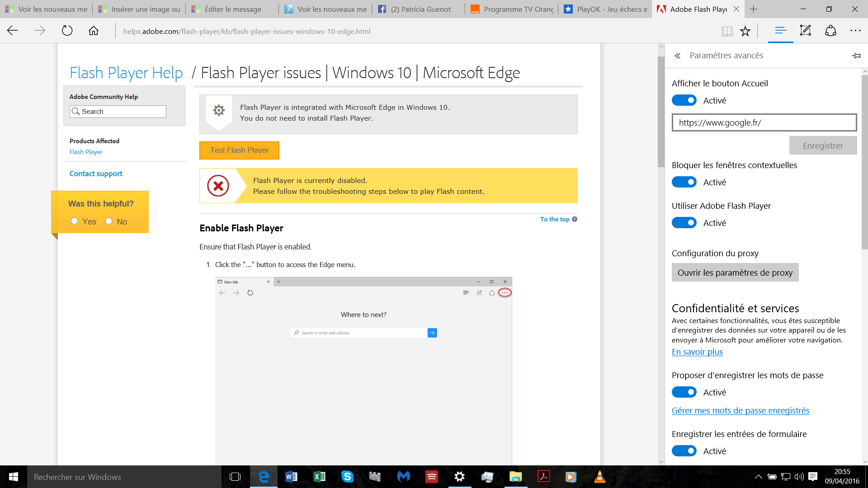Image resolution: width=868 pixels, height=488 pixels.
Task: Click the browser address bar
Action: [x=416, y=31]
